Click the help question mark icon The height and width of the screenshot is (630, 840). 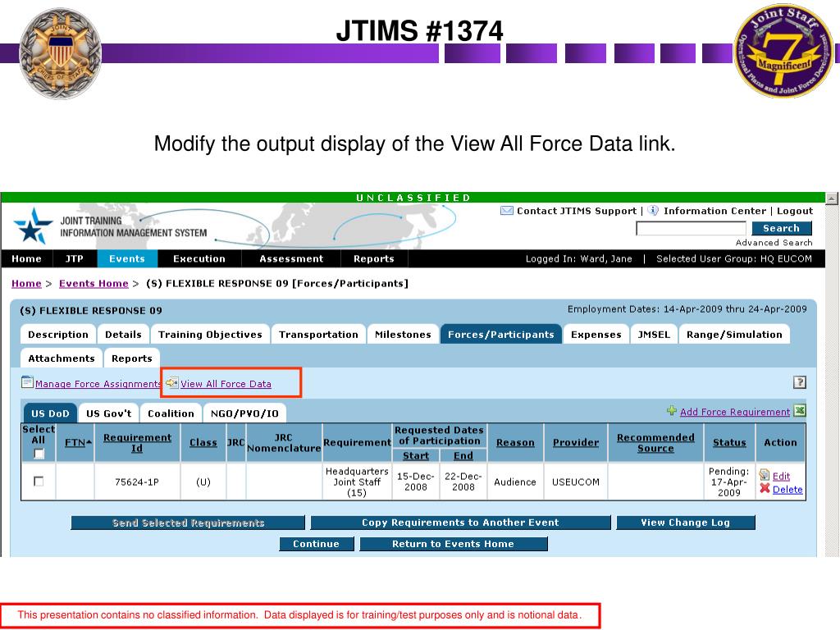799,382
